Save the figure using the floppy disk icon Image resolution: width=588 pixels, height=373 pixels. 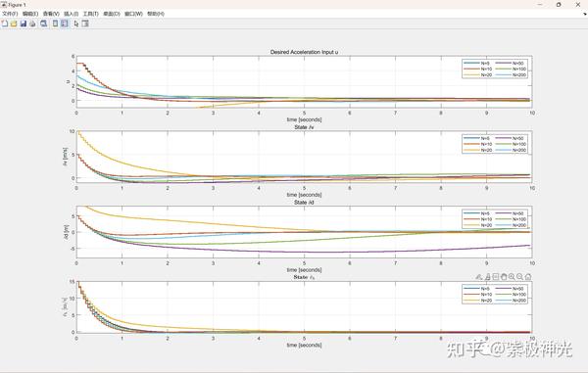pos(24,23)
